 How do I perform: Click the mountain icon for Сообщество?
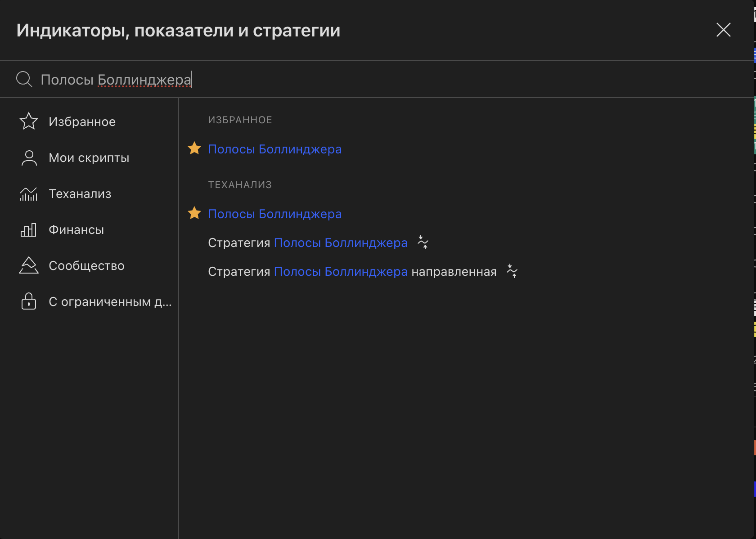[29, 265]
